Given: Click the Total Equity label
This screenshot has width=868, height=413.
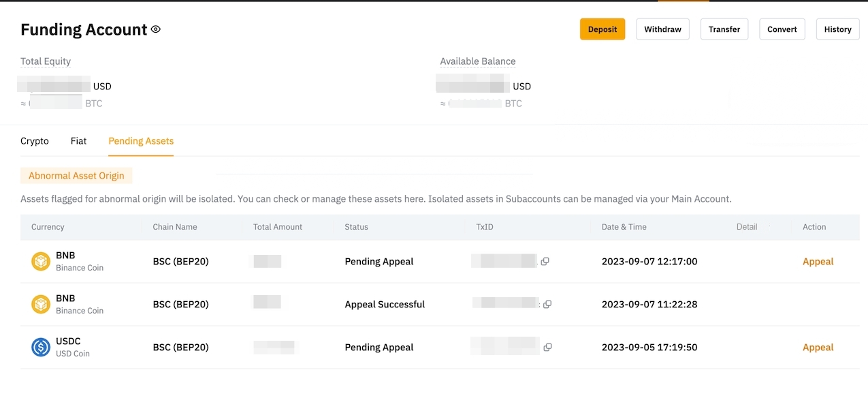Looking at the screenshot, I should [x=46, y=61].
